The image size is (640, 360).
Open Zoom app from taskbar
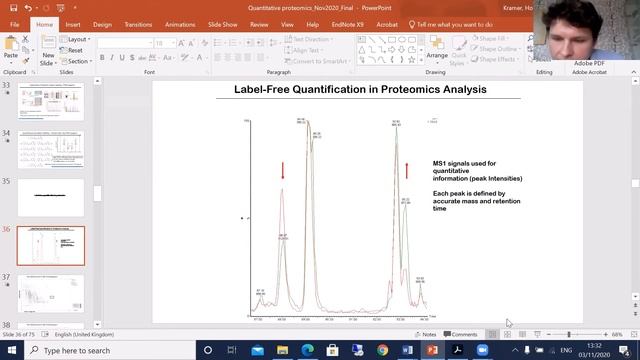(x=482, y=350)
